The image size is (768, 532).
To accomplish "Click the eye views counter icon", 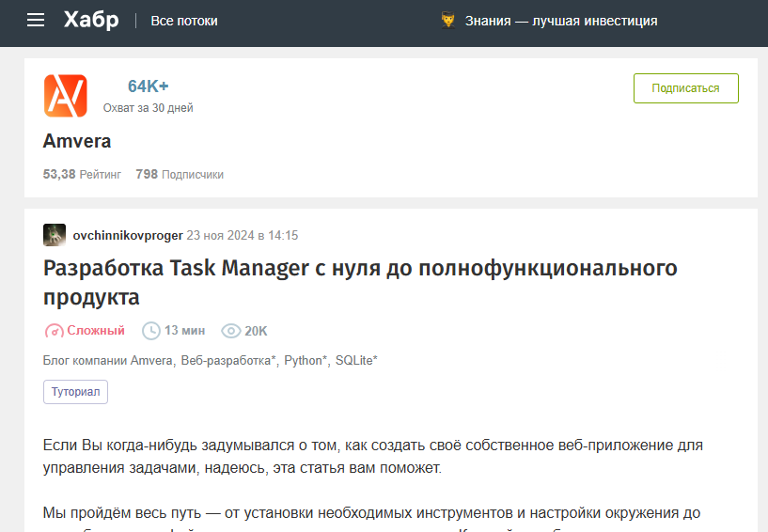I will pos(230,331).
